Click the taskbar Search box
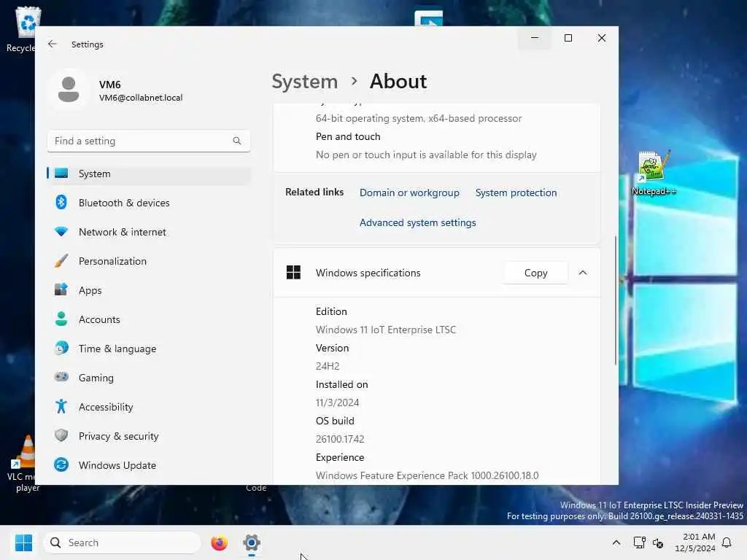 tap(122, 542)
